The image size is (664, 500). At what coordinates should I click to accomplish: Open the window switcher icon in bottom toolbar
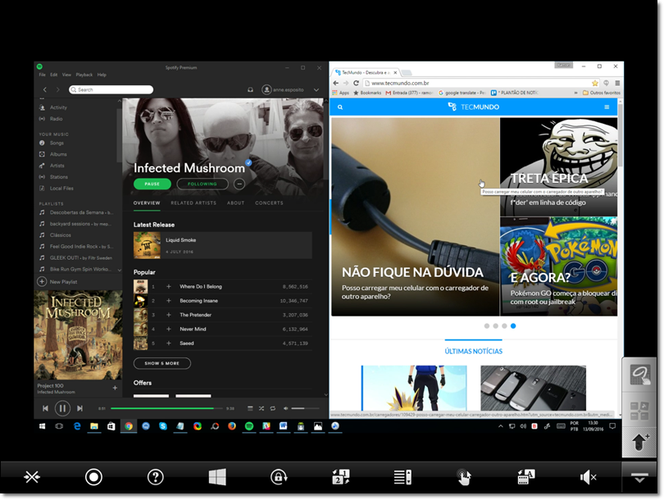pyautogui.click(x=341, y=477)
